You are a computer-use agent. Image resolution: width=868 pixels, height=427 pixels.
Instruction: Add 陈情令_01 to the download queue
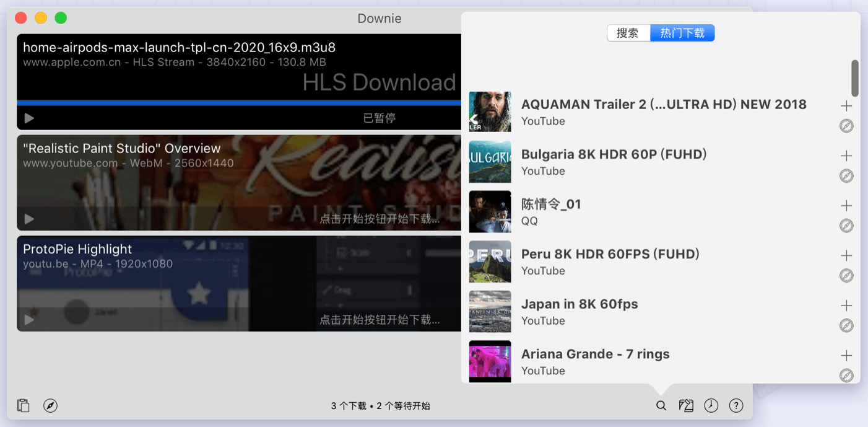pos(846,206)
